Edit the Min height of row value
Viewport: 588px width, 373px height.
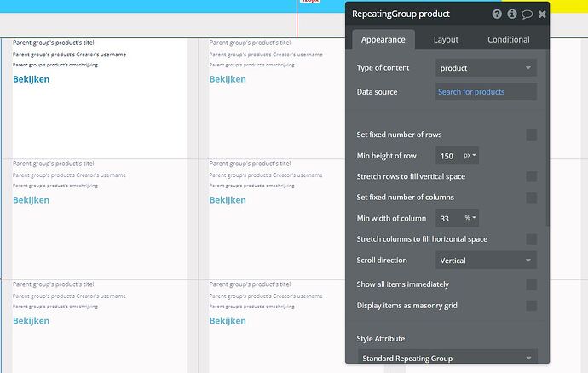pyautogui.click(x=448, y=156)
